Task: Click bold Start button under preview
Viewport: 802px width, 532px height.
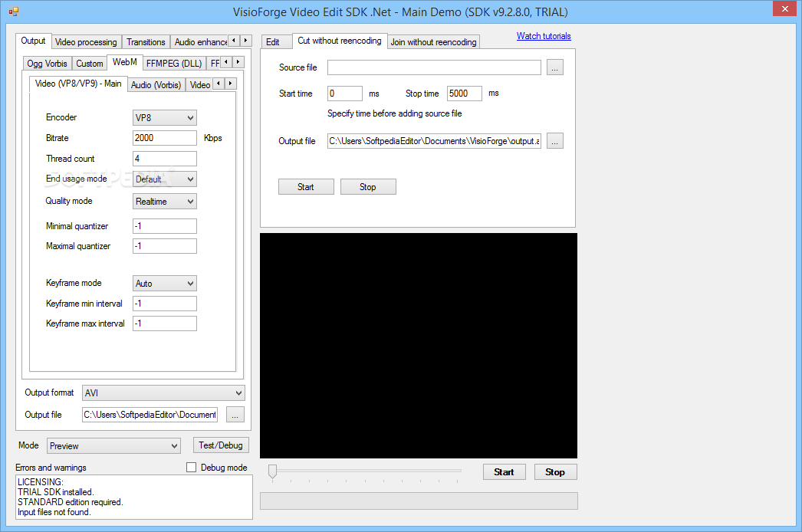Action: (504, 471)
